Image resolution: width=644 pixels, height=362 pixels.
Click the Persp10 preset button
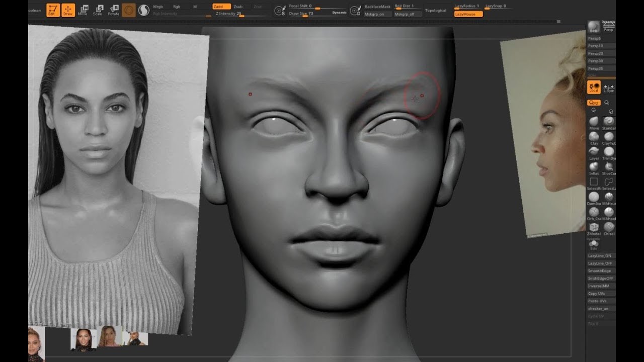[x=601, y=46]
